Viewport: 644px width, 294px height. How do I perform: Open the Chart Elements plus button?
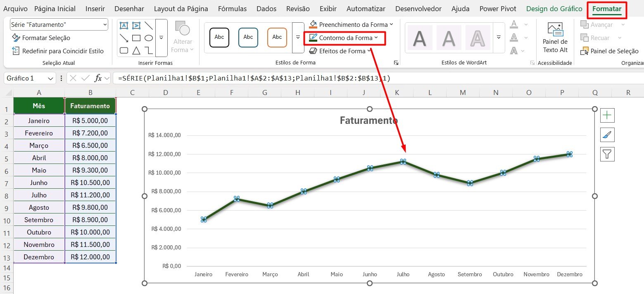607,115
